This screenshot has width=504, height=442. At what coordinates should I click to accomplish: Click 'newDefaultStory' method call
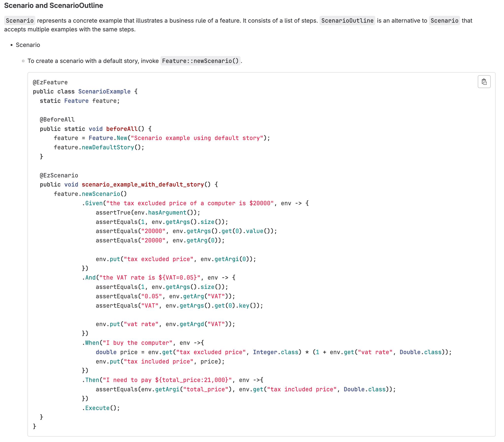pos(108,147)
